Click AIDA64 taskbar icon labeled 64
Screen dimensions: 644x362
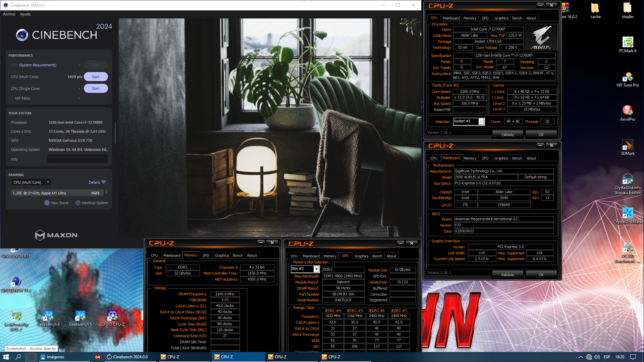click(x=98, y=357)
